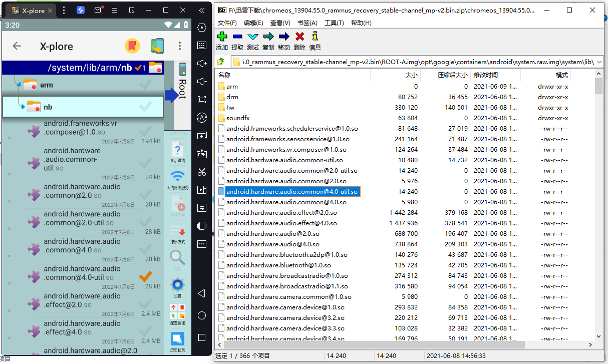Click the emulator install APK icon
Screen dimensions: 608x364
202,154
